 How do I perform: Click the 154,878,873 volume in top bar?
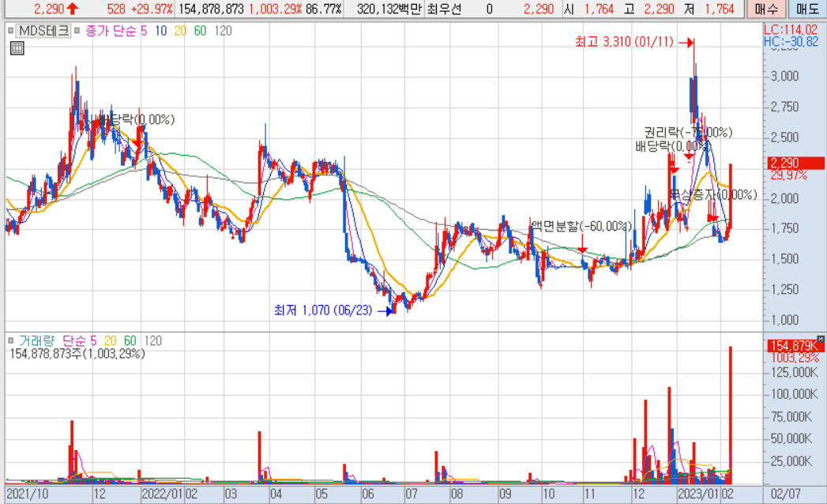(211, 9)
